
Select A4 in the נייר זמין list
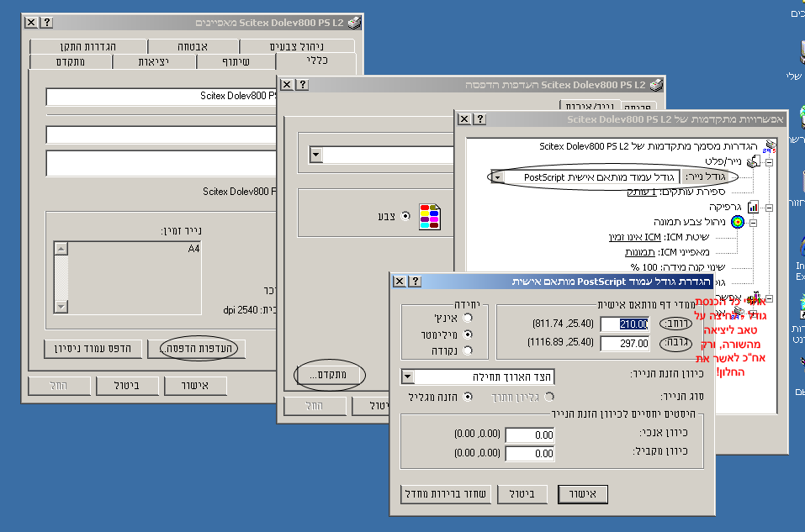[193, 249]
